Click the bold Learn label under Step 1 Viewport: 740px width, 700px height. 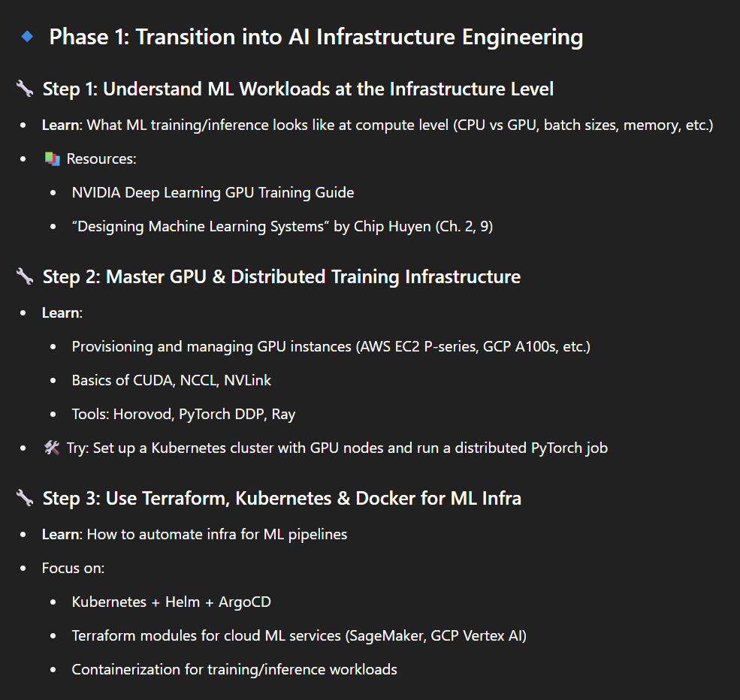62,125
